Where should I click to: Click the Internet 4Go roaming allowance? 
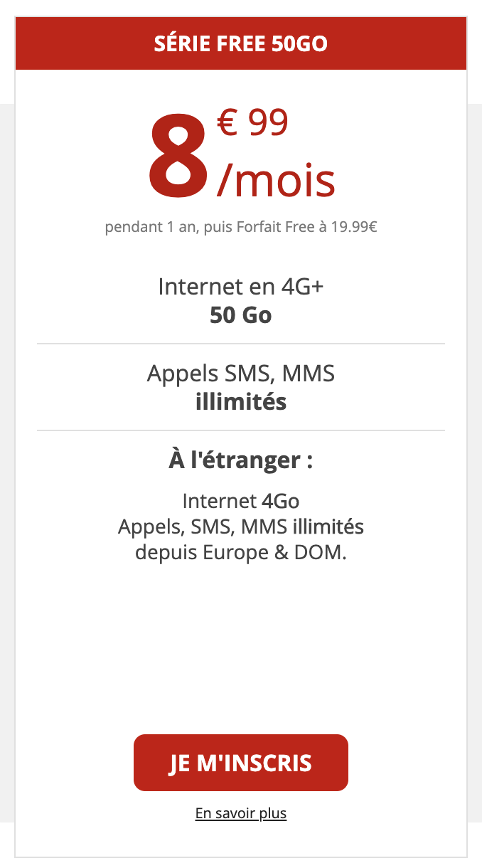coord(240,501)
